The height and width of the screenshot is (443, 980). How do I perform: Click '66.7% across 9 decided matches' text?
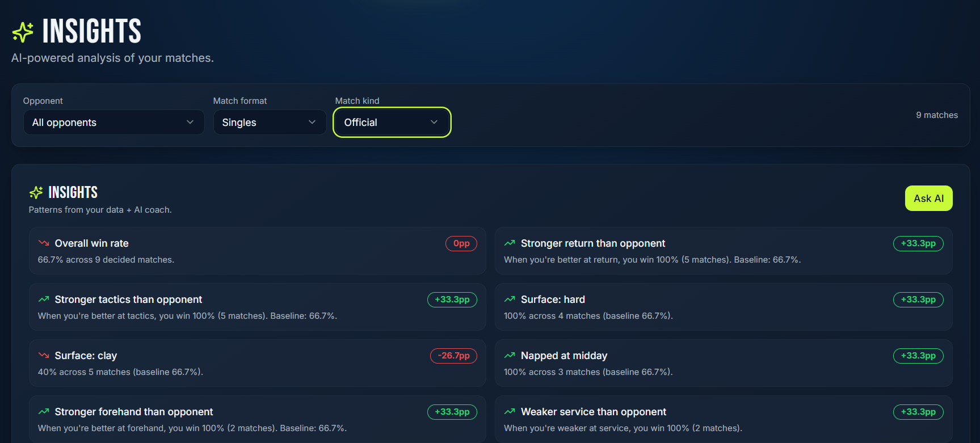click(106, 260)
